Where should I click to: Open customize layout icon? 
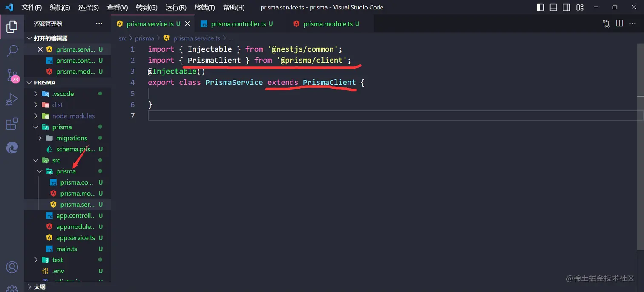coord(580,7)
